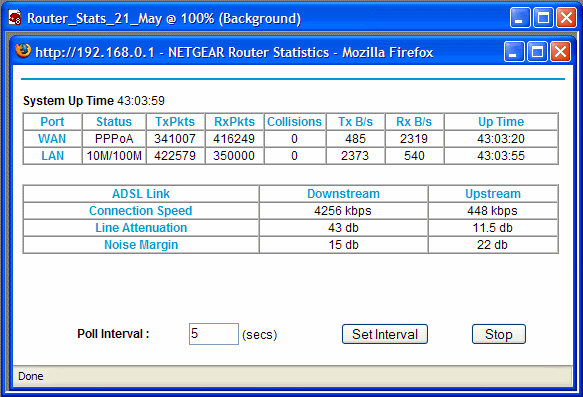Select LAN TxPkts value 422579
Screen dimensions: 583x397
(175, 156)
